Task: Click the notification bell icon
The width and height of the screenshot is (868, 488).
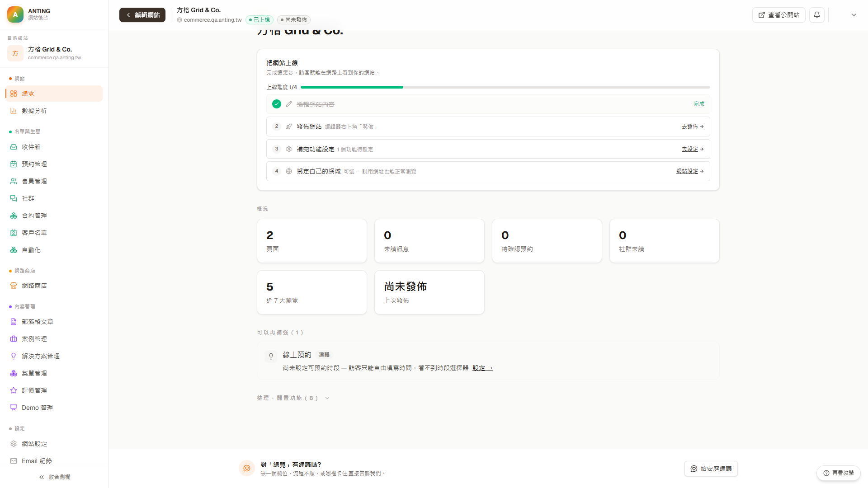Action: coord(817,15)
